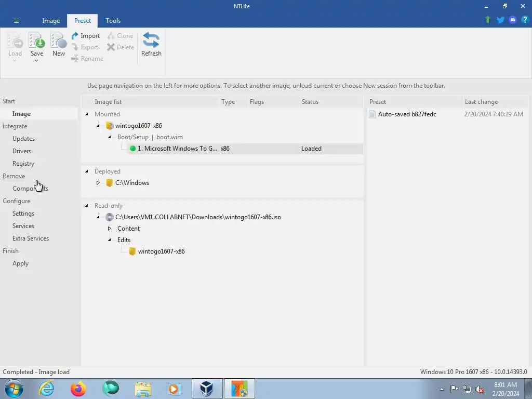Click the network tray icon
The width and height of the screenshot is (532, 399).
[x=467, y=389]
